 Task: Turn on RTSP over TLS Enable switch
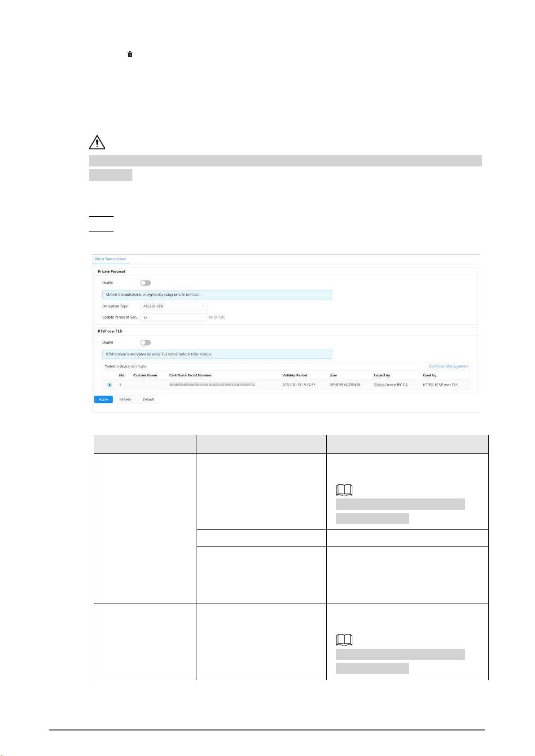(145, 343)
